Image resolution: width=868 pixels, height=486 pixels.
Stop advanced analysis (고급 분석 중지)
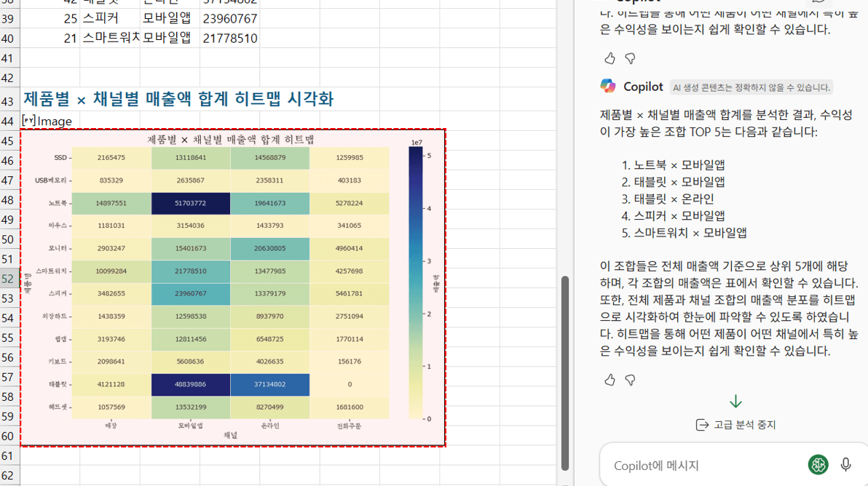coord(735,425)
